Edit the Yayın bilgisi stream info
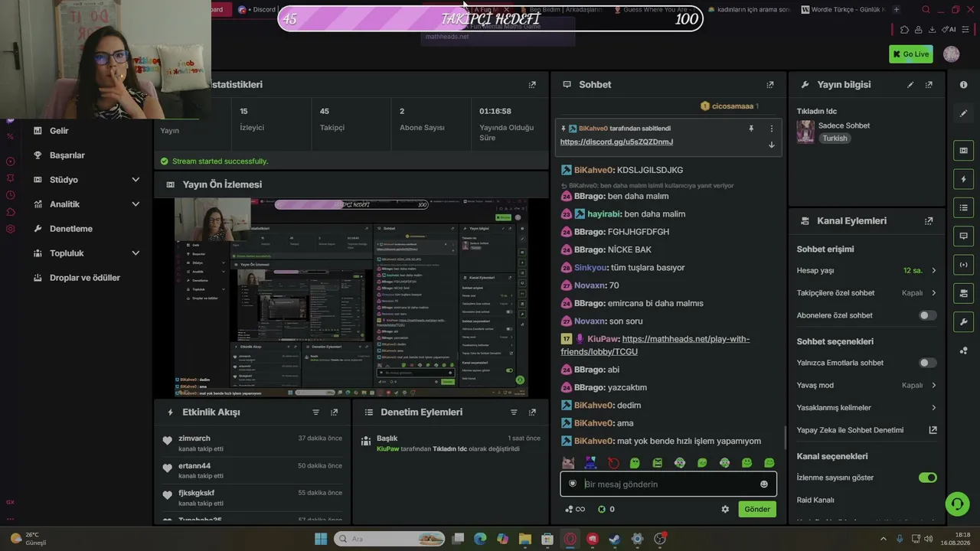 [x=910, y=85]
